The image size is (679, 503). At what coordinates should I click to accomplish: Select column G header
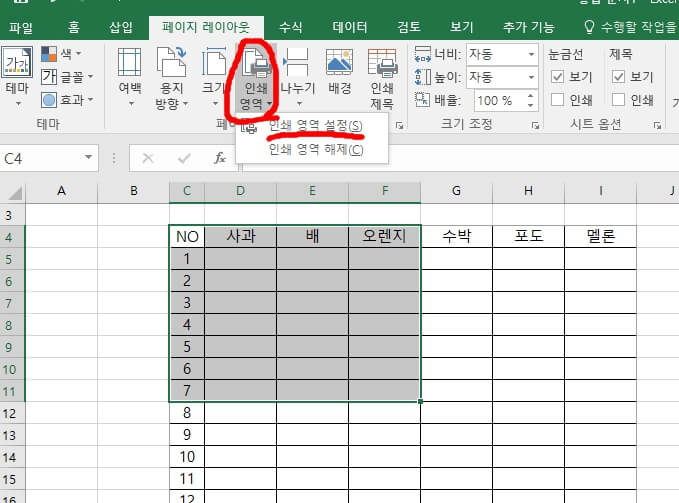456,191
